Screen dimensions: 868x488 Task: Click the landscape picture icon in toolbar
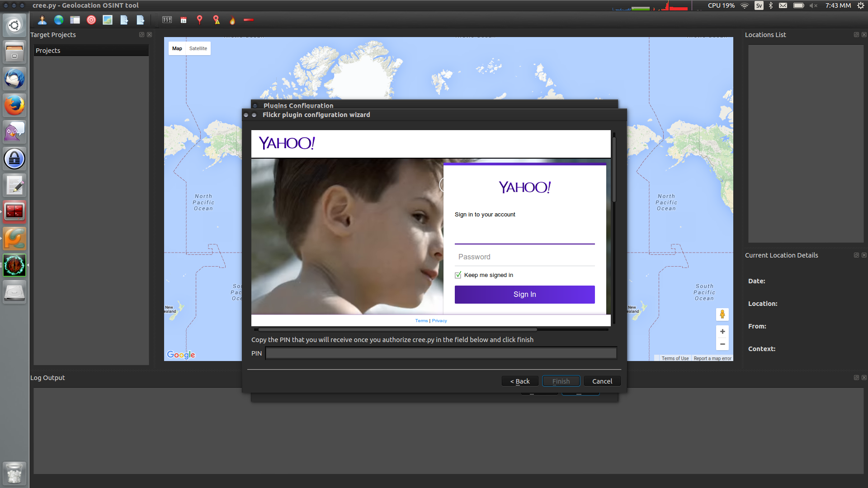108,20
